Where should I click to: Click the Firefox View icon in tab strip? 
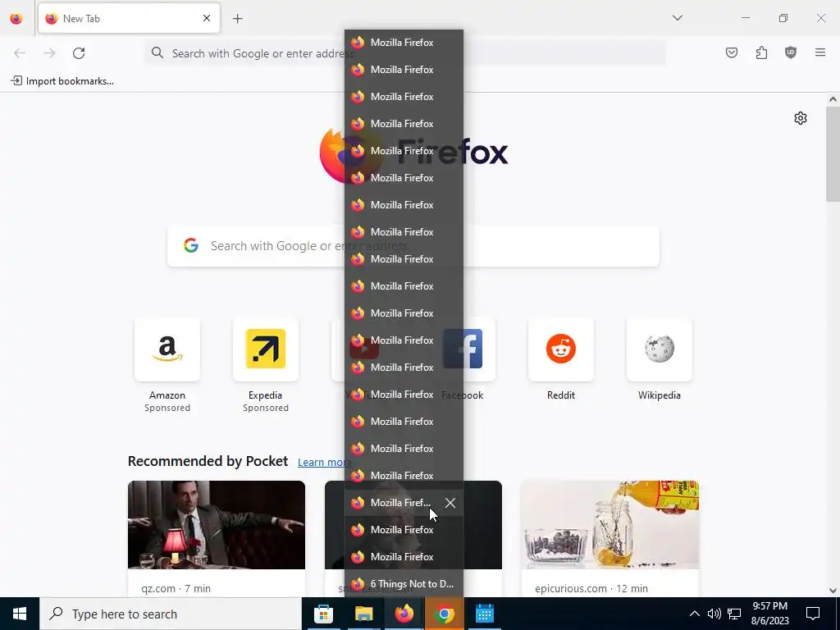tap(16, 19)
